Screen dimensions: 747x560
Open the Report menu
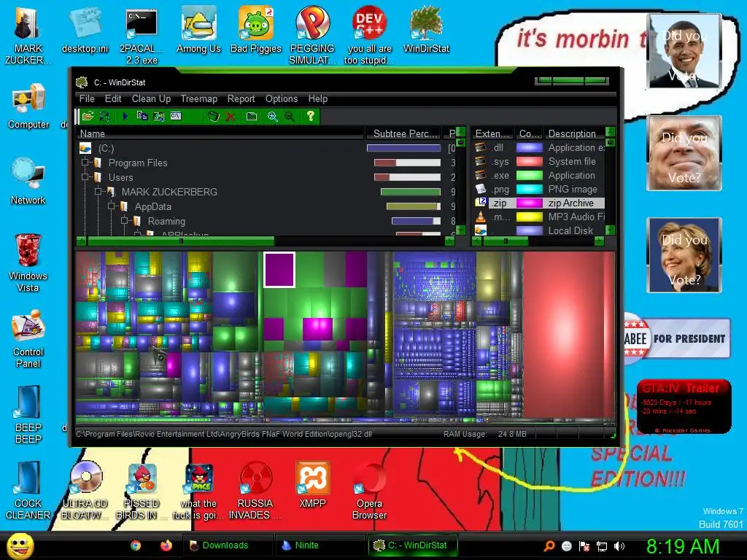pos(241,98)
